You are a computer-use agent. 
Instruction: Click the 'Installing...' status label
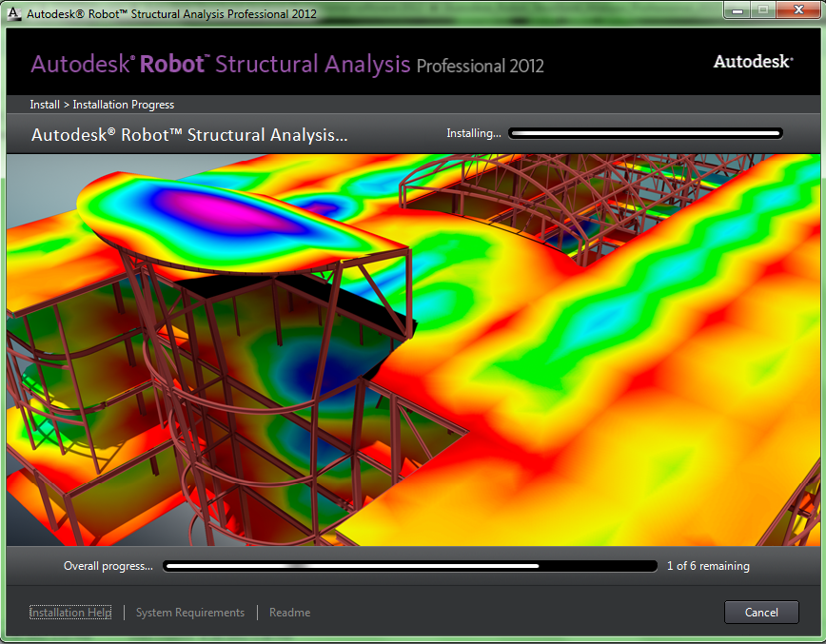click(x=474, y=133)
